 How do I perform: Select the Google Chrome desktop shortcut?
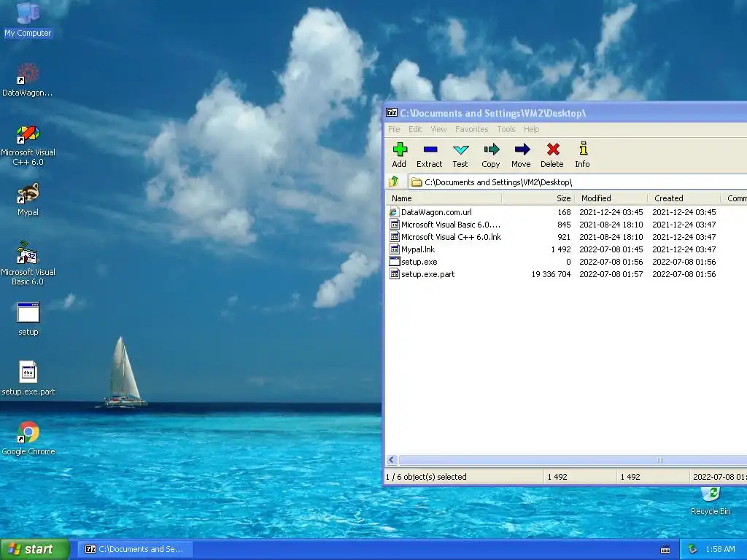click(28, 438)
